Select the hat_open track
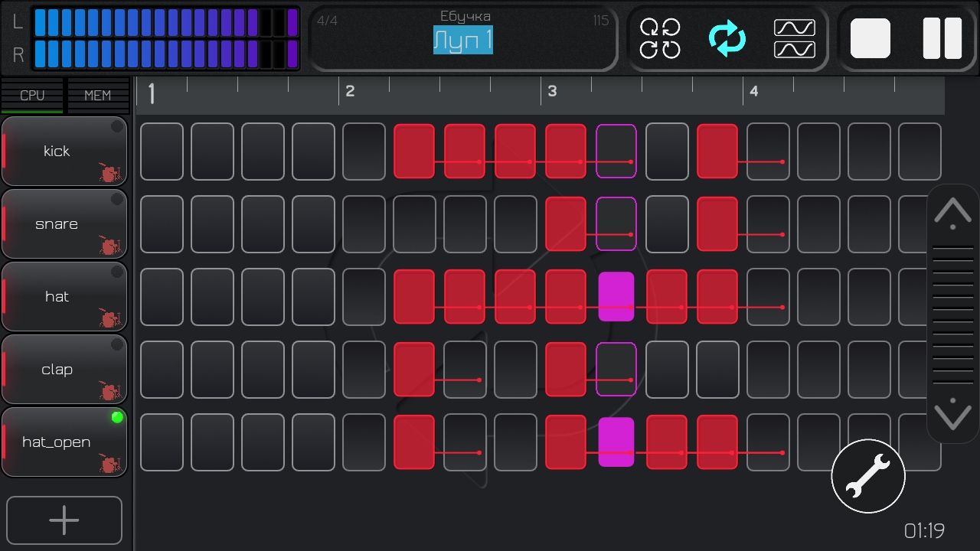 pos(64,442)
